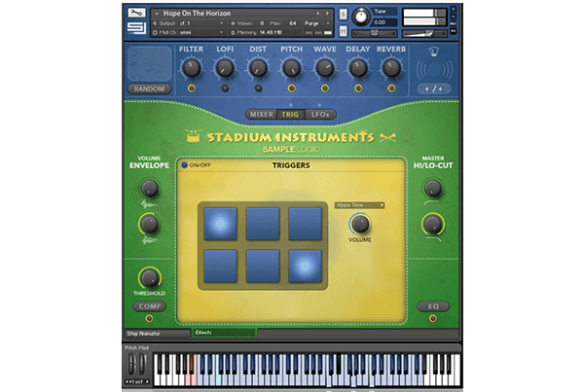Toggle the DELAY effect LED
Viewport: 583px width, 392px height.
[358, 89]
